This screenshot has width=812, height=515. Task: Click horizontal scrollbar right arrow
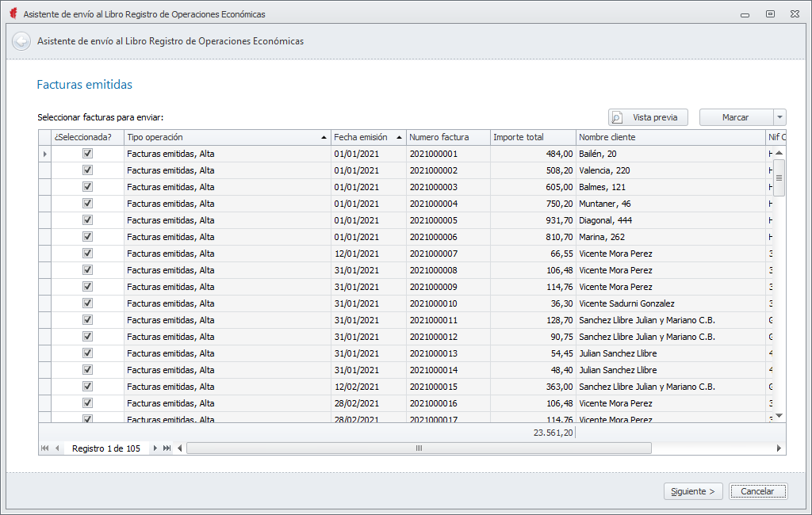pyautogui.click(x=779, y=448)
